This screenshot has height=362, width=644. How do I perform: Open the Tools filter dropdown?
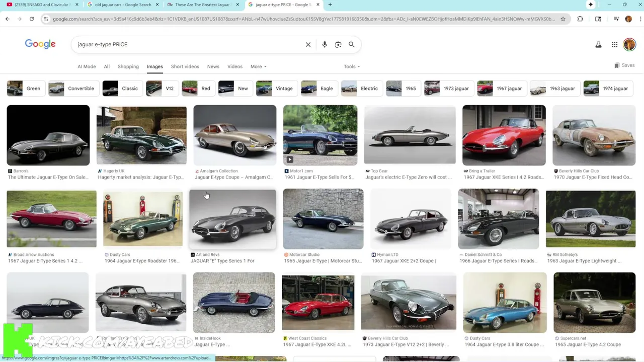pyautogui.click(x=352, y=66)
